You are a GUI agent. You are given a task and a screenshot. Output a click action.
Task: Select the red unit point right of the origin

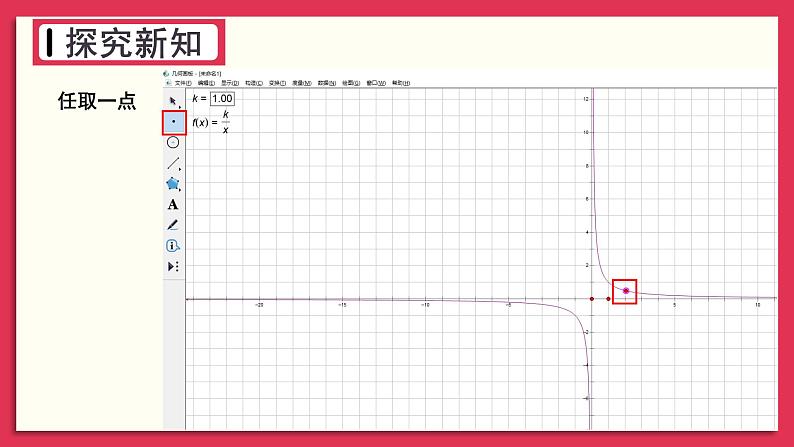coord(608,299)
